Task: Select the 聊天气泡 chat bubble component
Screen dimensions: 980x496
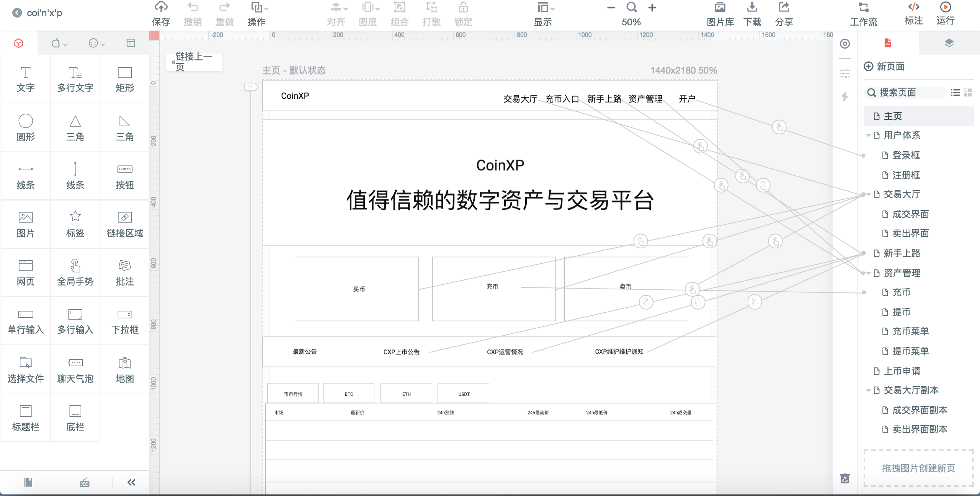Action: point(75,369)
